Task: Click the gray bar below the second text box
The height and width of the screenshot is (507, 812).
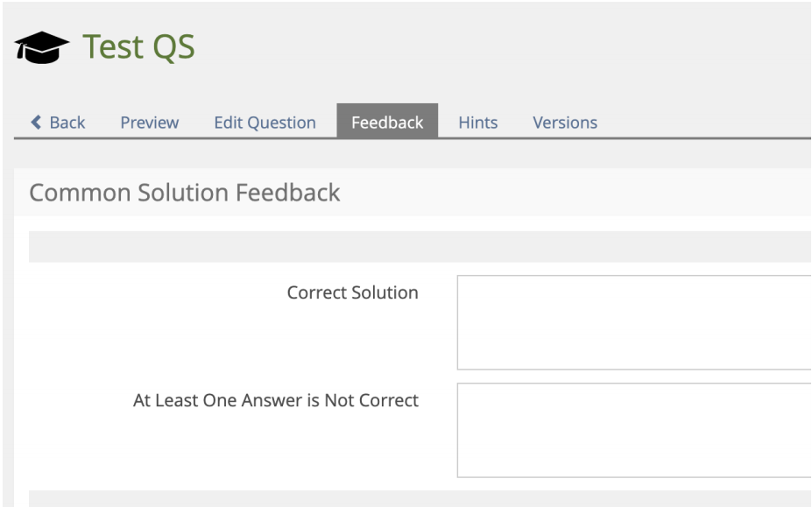Action: (x=420, y=498)
